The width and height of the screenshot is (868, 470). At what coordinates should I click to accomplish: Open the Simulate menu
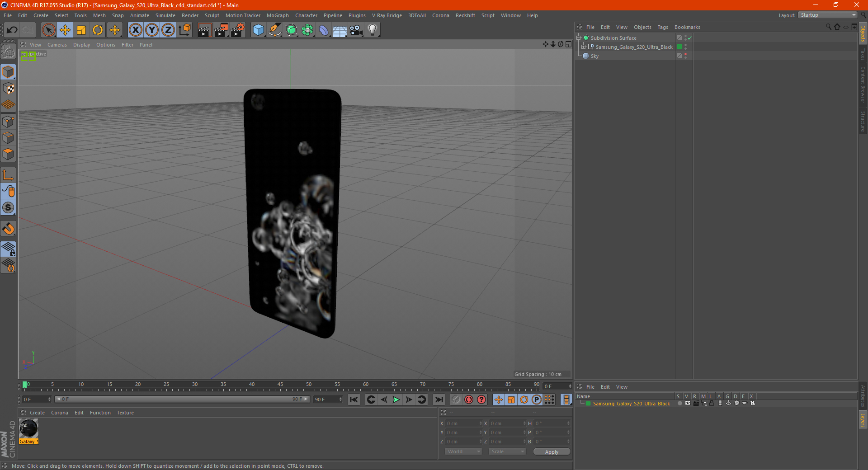coord(165,15)
